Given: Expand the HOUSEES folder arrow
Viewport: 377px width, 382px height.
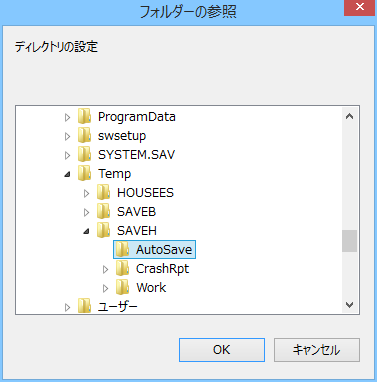Looking at the screenshot, I should pos(86,193).
